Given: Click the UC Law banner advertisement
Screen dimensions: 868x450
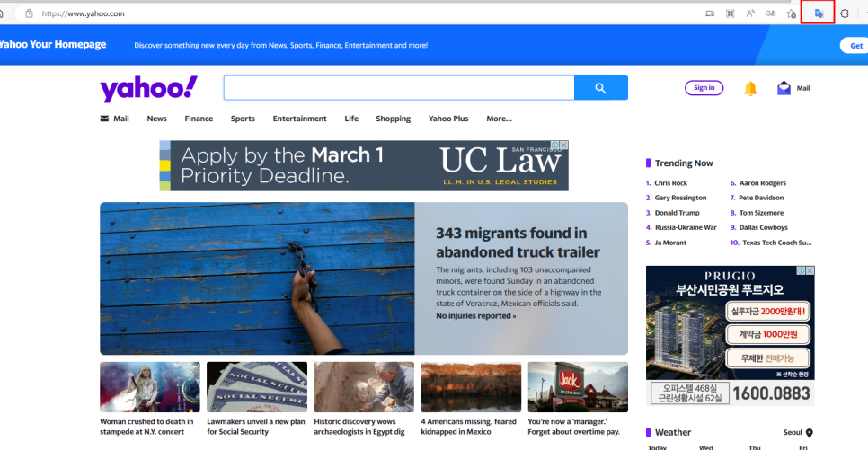Looking at the screenshot, I should tap(364, 165).
